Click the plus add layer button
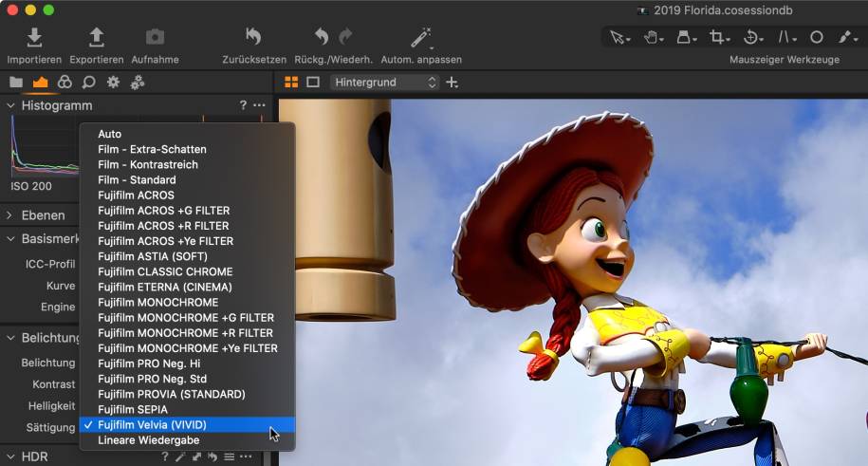This screenshot has height=466, width=868. point(452,83)
